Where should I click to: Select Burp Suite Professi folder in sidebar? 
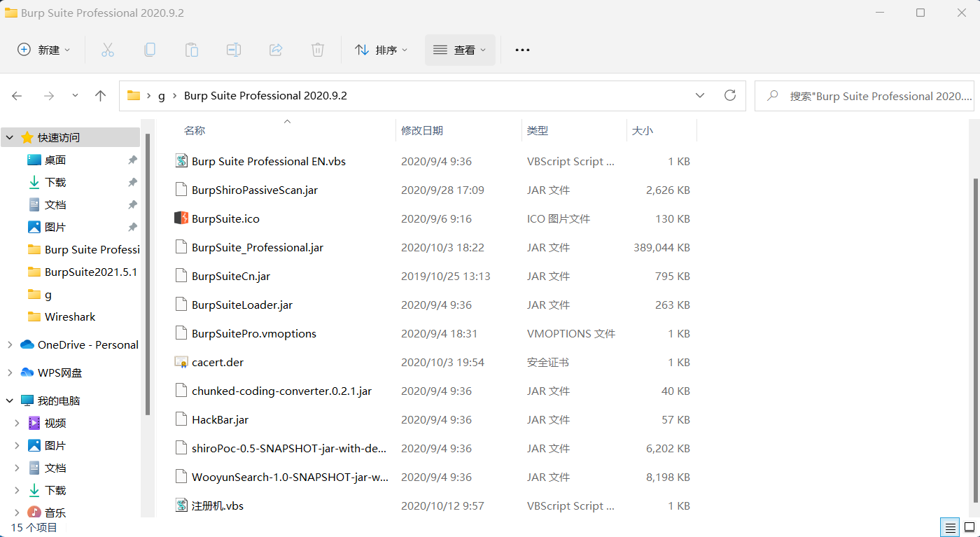[83, 249]
